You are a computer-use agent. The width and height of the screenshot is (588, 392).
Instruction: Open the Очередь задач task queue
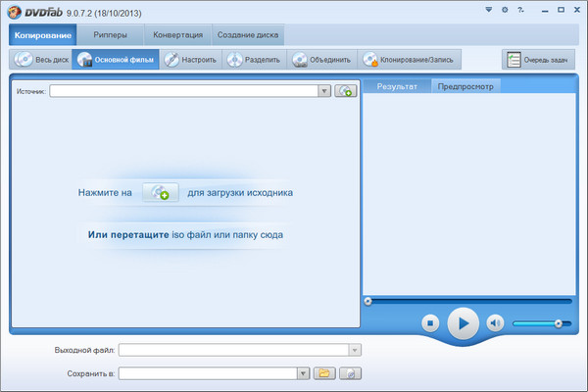538,60
